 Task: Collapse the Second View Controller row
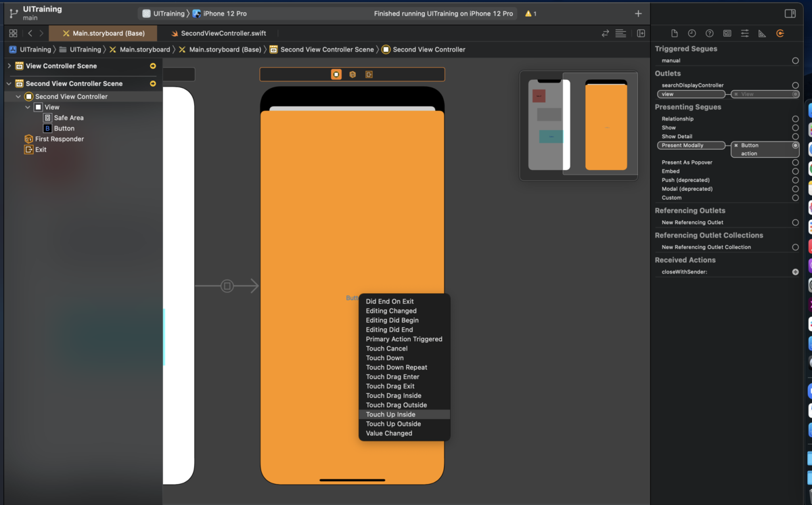(x=18, y=97)
